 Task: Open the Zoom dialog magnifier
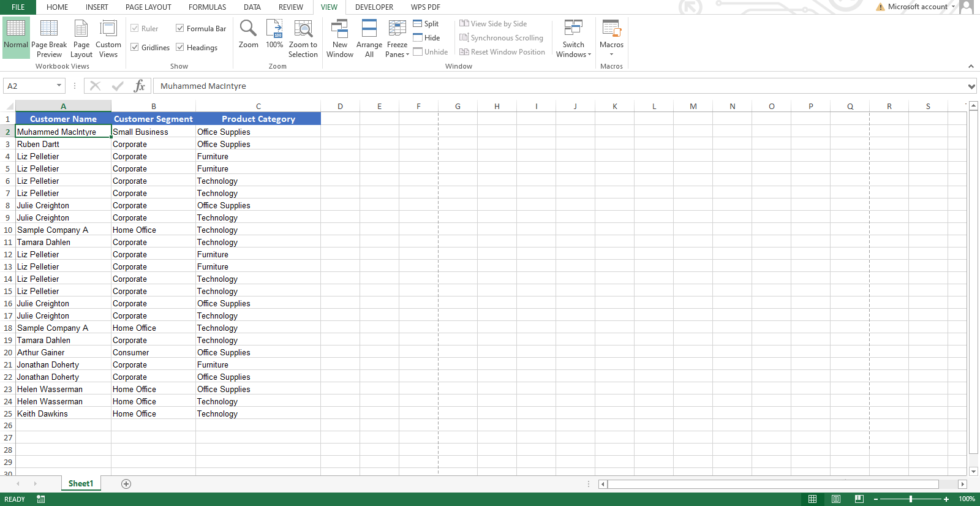point(249,34)
